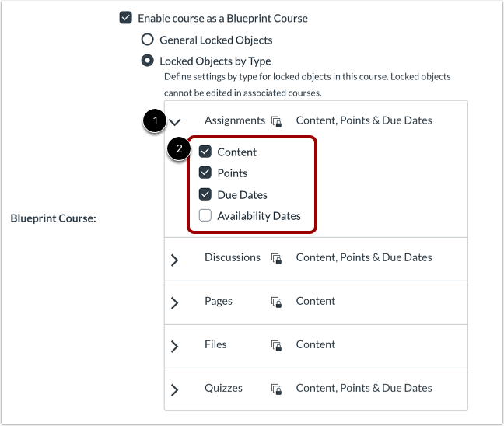
Task: Select General Locked Objects radio button
Action: pyautogui.click(x=148, y=40)
